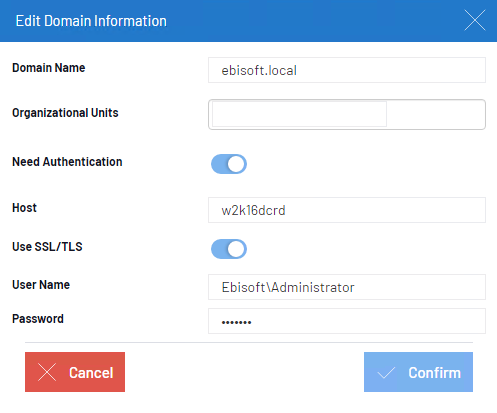Click the X icon inside Cancel button

[x=47, y=372]
